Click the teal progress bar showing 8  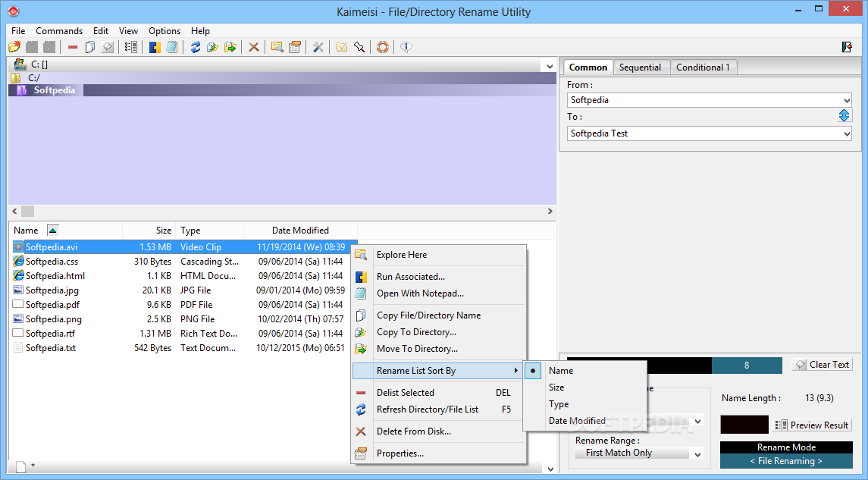click(x=746, y=365)
